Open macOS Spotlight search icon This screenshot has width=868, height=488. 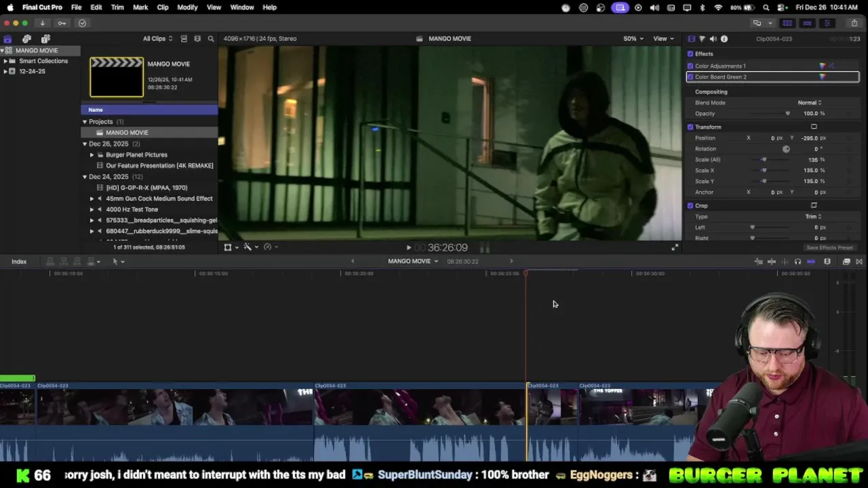pos(766,7)
